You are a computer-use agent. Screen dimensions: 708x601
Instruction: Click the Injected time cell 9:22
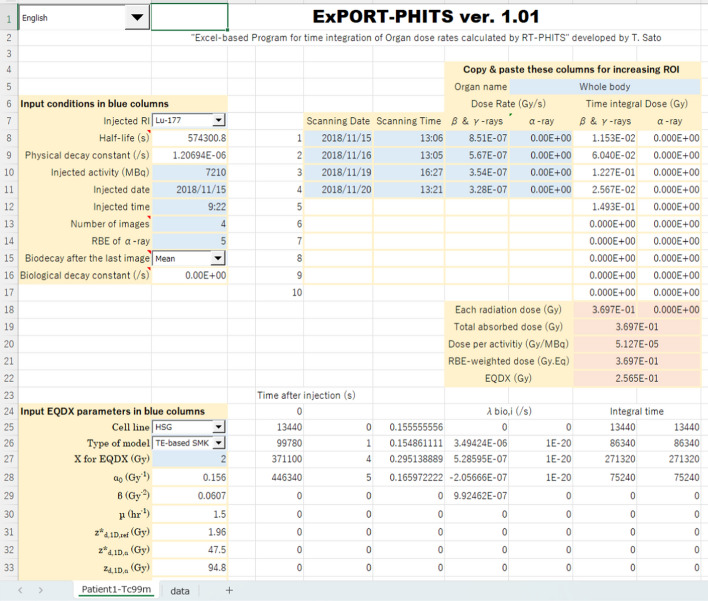(190, 206)
